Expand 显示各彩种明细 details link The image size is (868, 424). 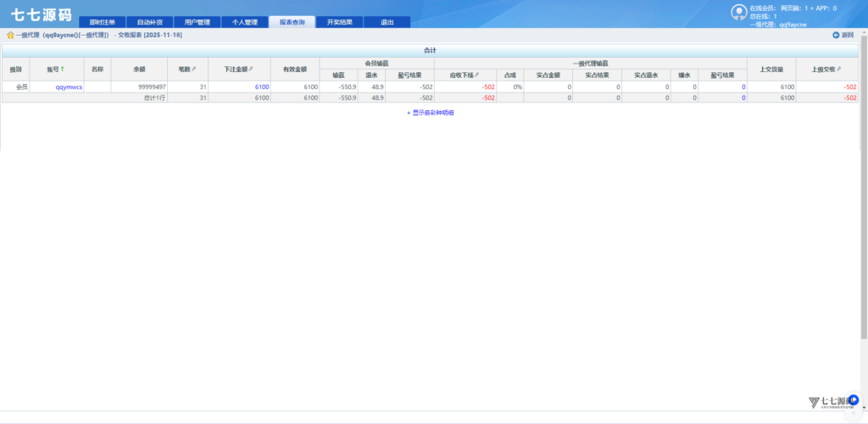pos(431,113)
